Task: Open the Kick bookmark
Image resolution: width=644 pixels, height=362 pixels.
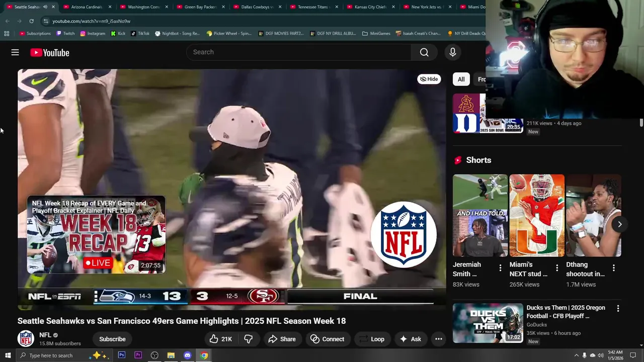Action: click(x=118, y=34)
